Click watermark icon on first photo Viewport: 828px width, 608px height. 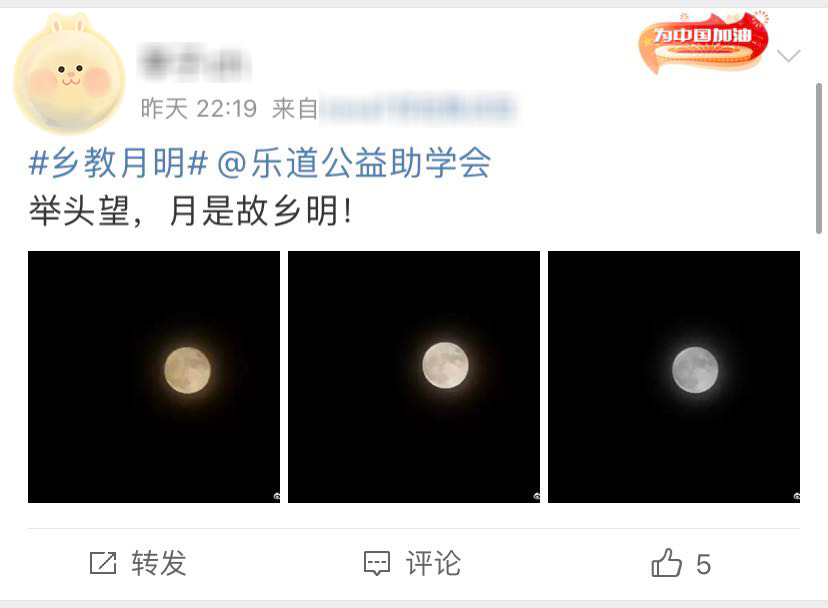tap(277, 497)
